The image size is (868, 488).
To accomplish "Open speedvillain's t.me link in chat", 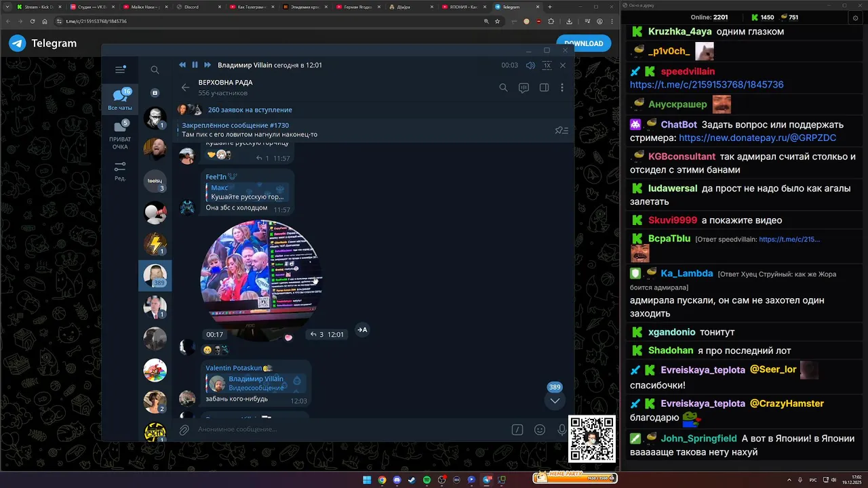I will pyautogui.click(x=707, y=85).
